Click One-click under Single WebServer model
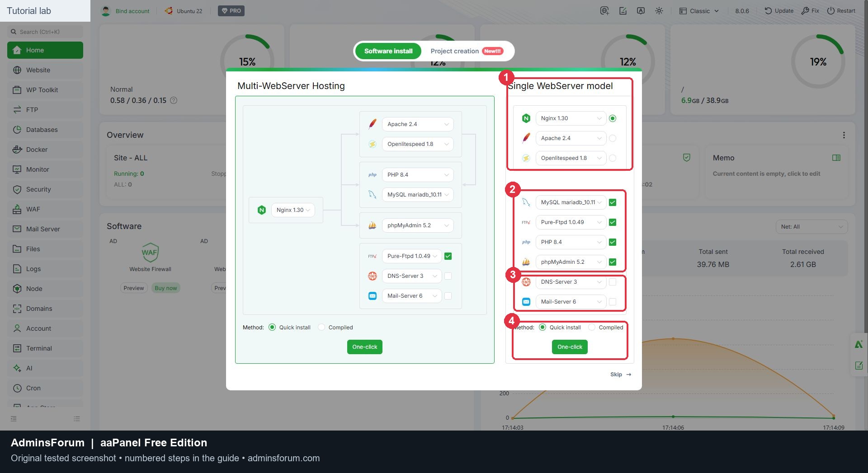Image resolution: width=868 pixels, height=473 pixels. tap(570, 347)
